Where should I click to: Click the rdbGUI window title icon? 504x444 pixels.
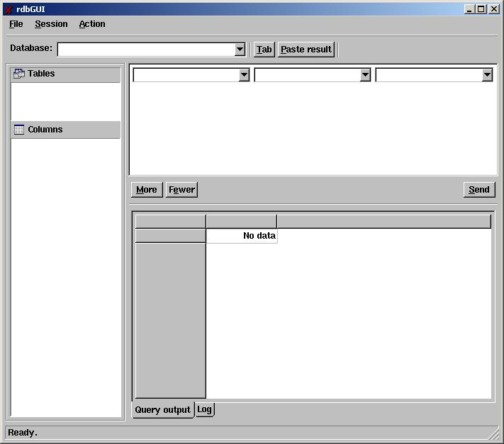click(9, 9)
